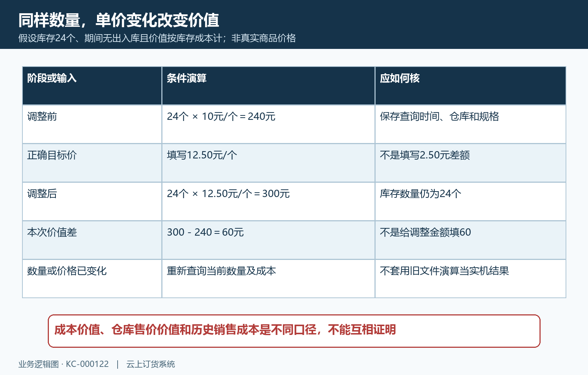
Task: Select the cell 重新查询当前数量及成本
Action: (x=268, y=279)
